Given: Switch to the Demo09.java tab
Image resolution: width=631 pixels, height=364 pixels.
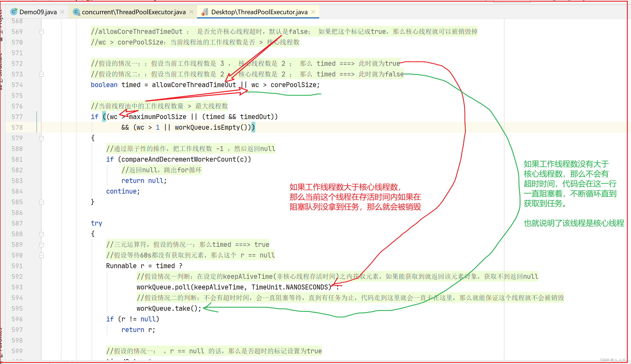Looking at the screenshot, I should (38, 12).
